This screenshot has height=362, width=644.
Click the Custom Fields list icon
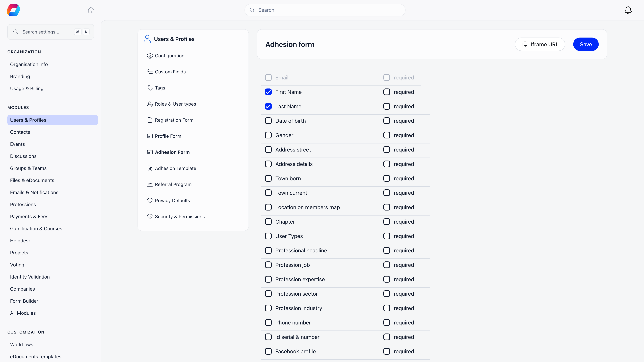[150, 72]
